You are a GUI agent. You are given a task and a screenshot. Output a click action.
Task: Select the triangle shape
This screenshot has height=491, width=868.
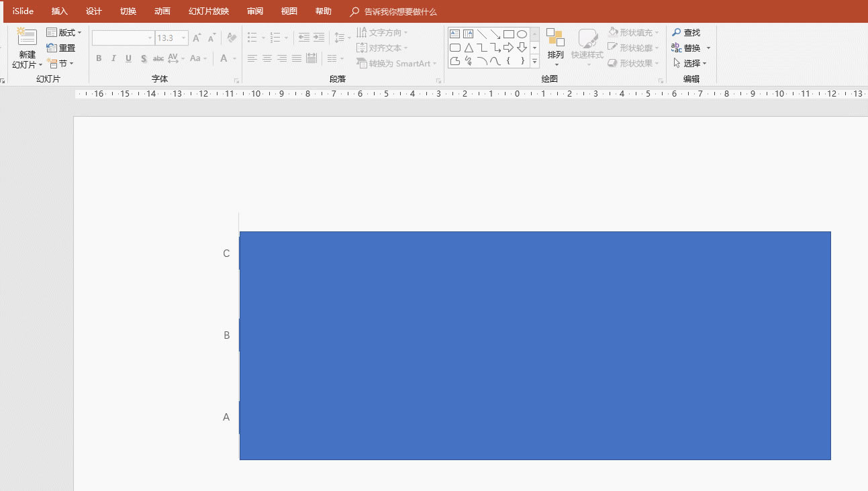(x=469, y=48)
